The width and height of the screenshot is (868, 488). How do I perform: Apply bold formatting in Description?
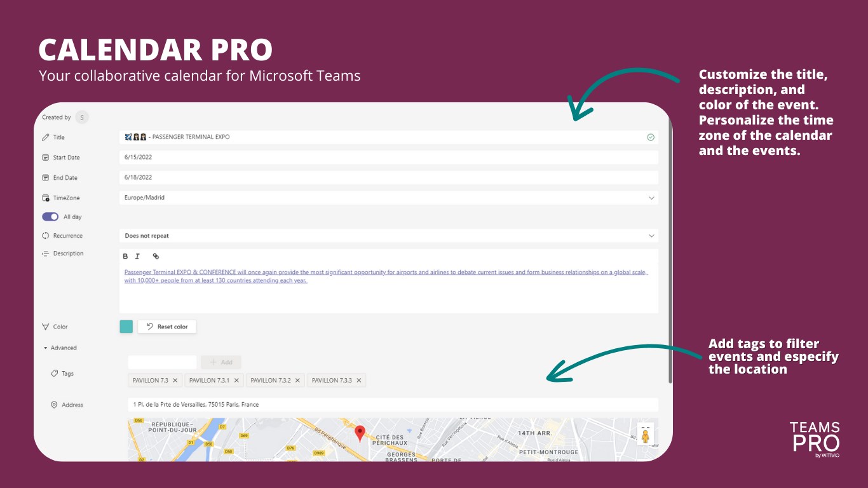(125, 256)
